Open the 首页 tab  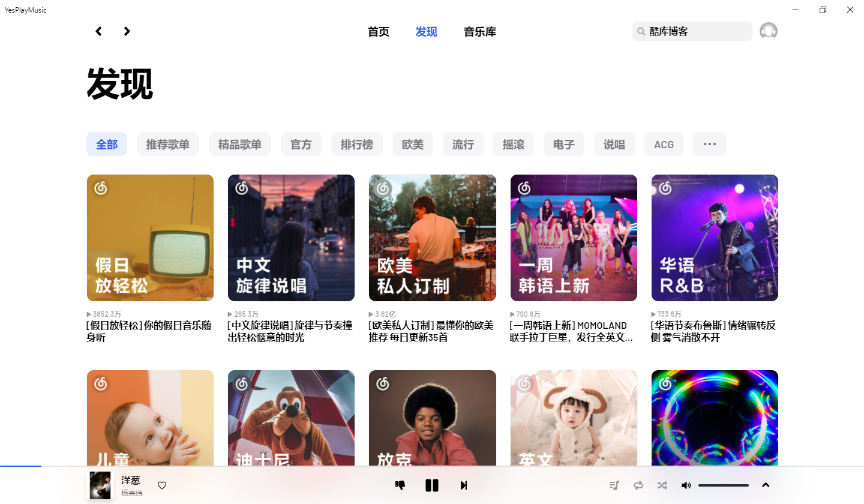click(379, 32)
